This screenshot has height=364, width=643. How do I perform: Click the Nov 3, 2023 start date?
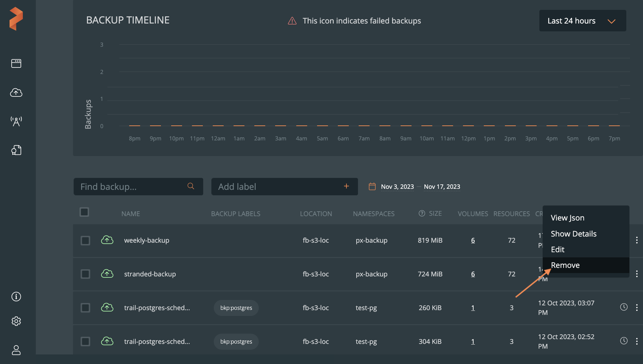[397, 187]
